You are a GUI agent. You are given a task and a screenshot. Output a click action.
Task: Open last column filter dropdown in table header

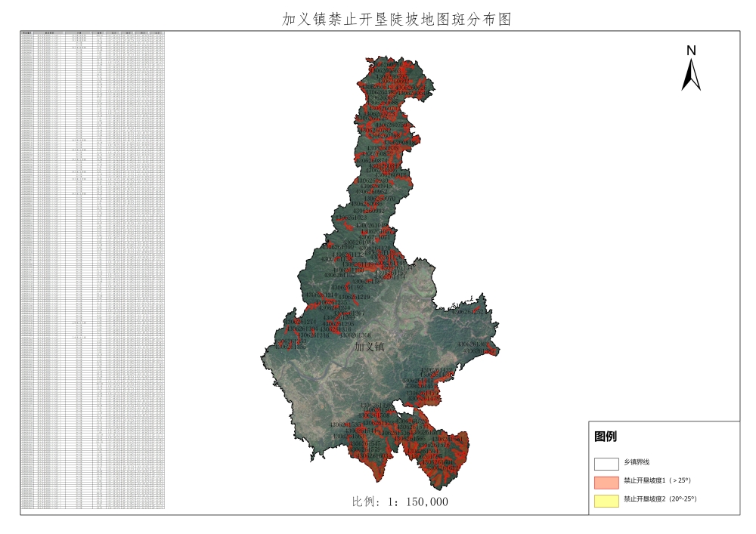(x=163, y=33)
